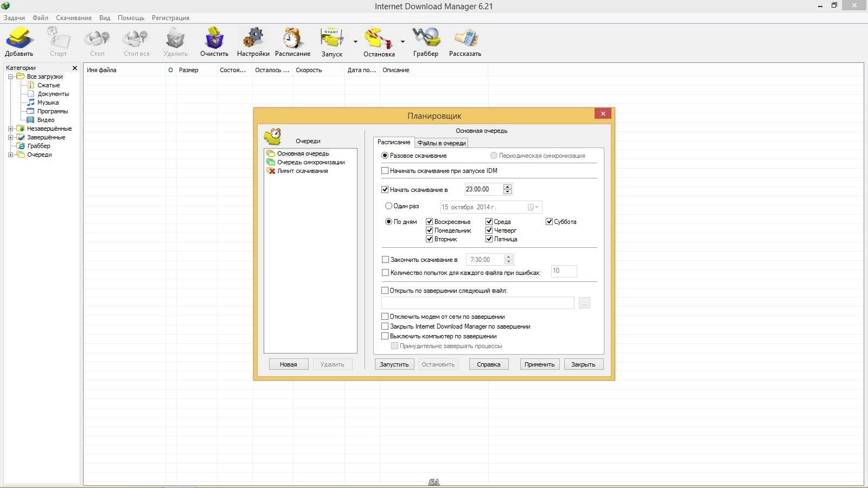Uncheck Среда day checkbox

pos(489,222)
